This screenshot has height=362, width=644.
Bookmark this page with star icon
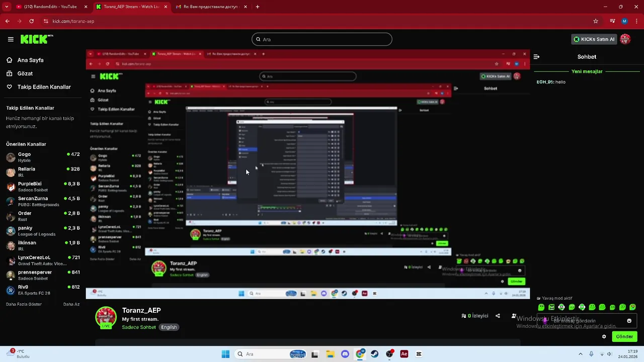tap(596, 21)
